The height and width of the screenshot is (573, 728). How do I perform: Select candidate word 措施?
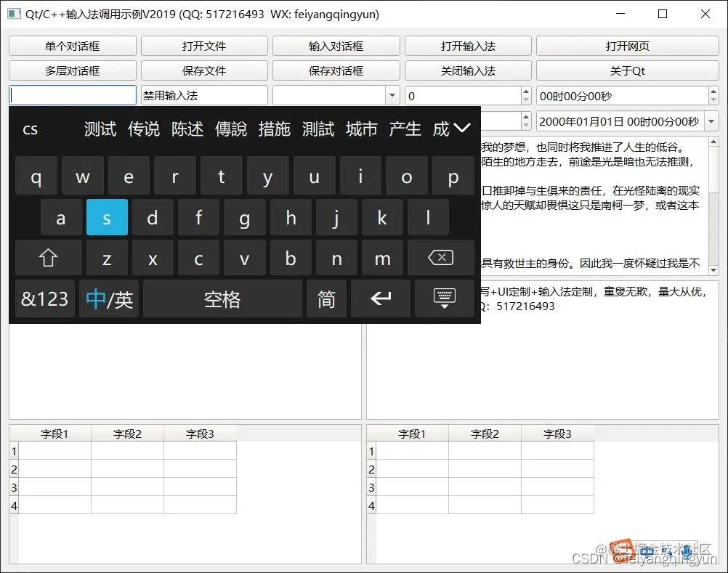(275, 129)
